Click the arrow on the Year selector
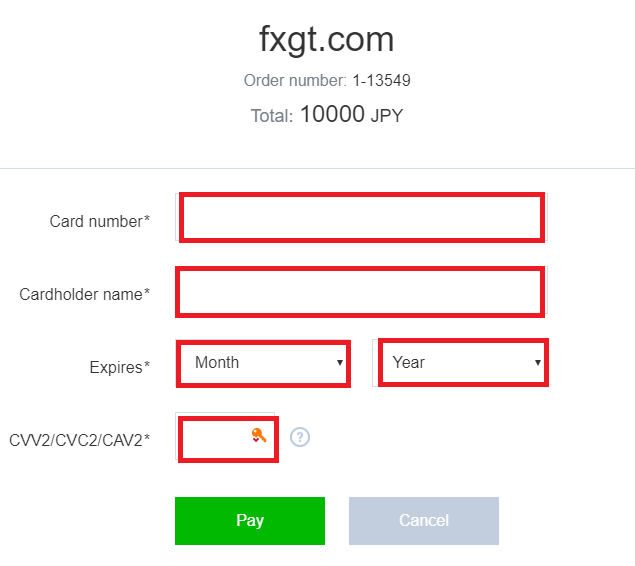This screenshot has height=566, width=635. [538, 363]
